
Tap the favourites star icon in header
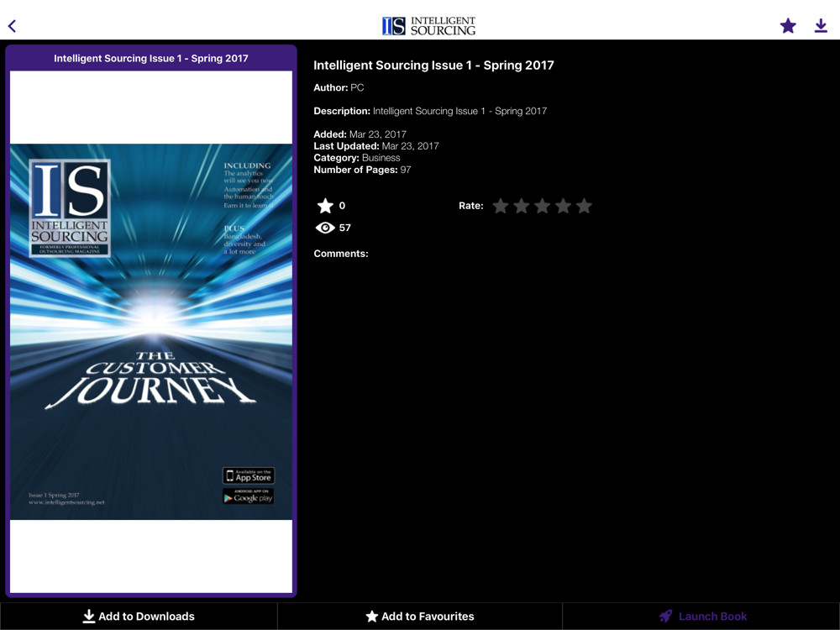point(788,26)
